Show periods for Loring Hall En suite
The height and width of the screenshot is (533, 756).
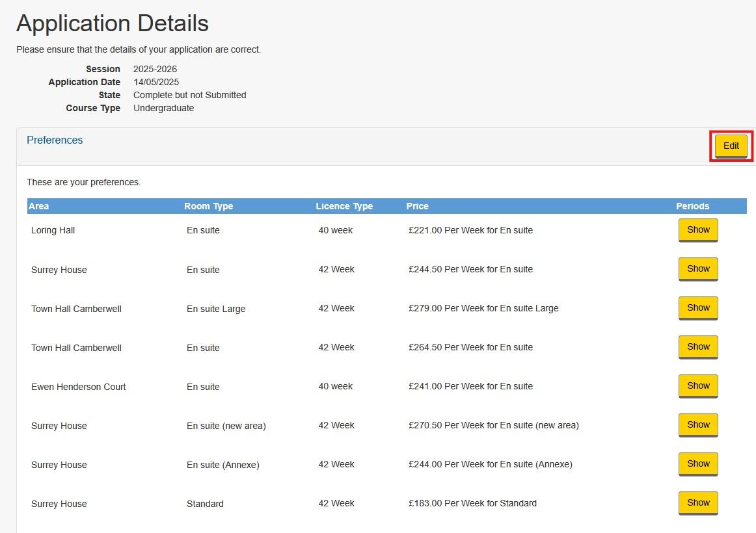click(x=697, y=229)
